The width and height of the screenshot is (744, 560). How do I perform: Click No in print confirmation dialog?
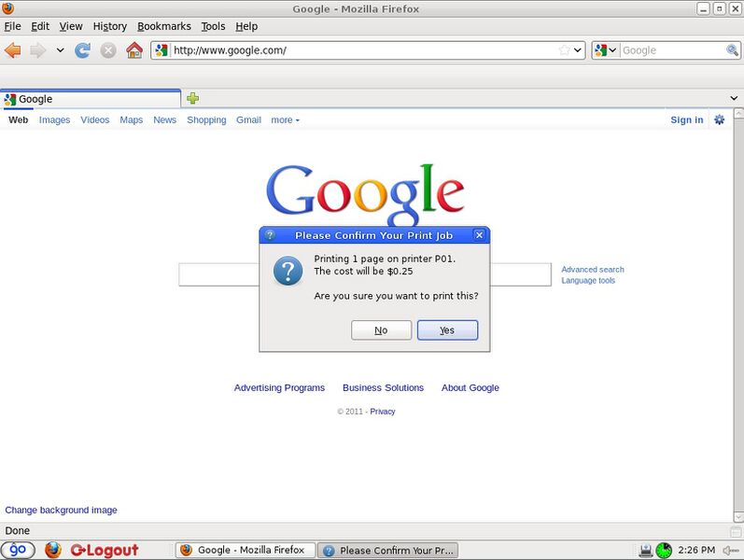pyautogui.click(x=381, y=330)
